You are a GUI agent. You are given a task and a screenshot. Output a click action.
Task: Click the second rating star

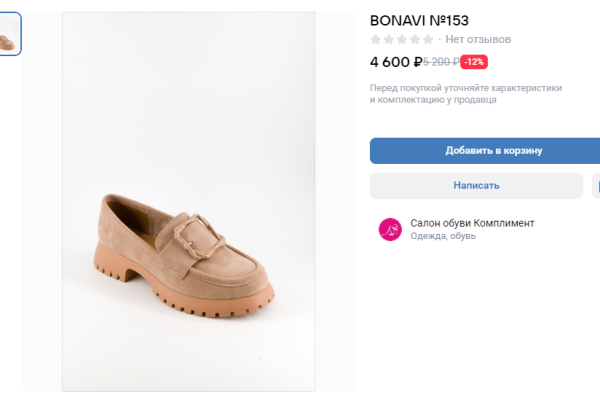[389, 40]
